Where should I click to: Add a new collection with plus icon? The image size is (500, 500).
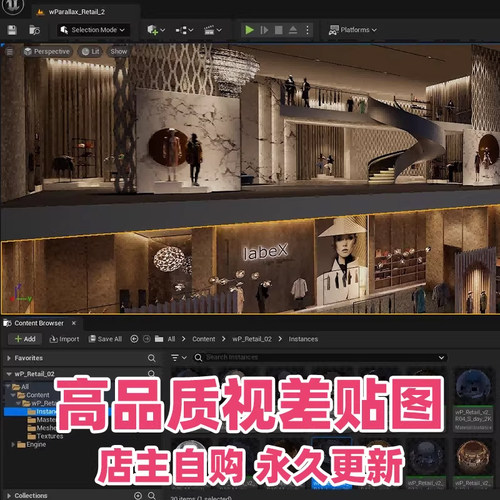[138, 496]
